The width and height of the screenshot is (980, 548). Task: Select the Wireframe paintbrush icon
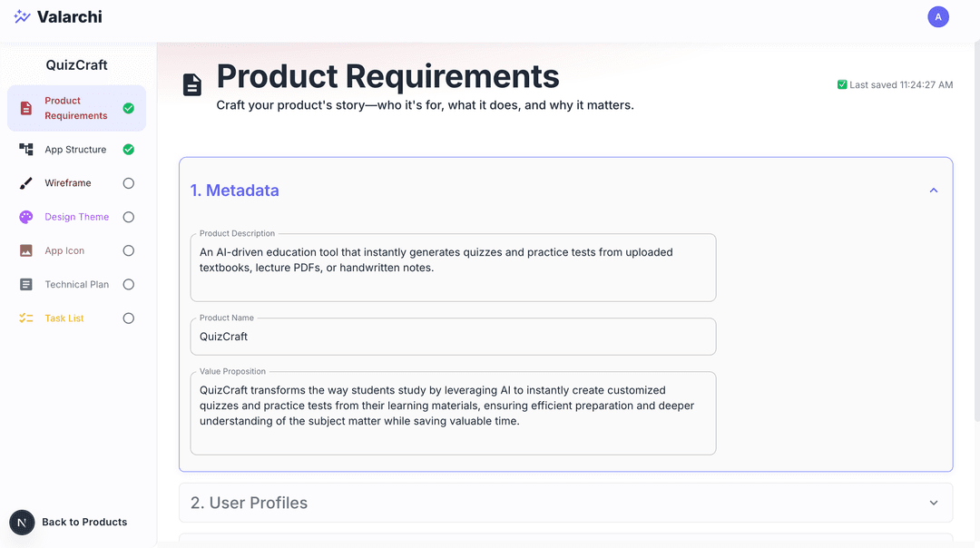pyautogui.click(x=26, y=182)
